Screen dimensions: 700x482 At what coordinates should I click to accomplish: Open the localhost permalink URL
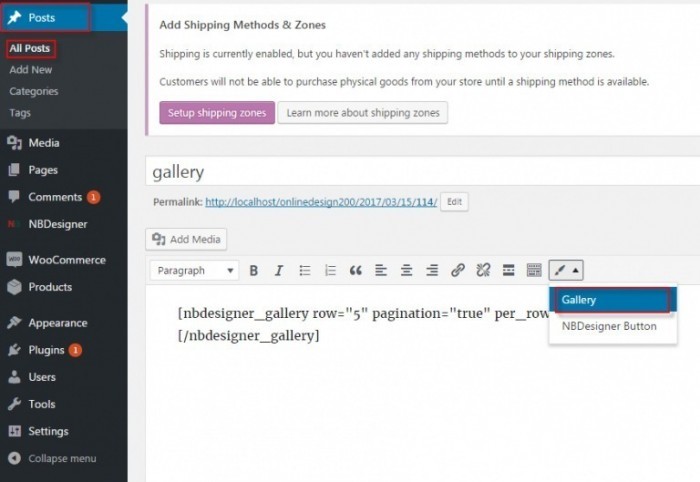coord(321,202)
